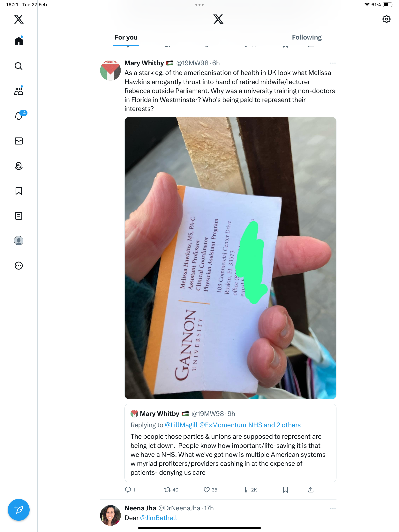Tap the compose new post button
The height and width of the screenshot is (532, 399).
click(x=19, y=510)
